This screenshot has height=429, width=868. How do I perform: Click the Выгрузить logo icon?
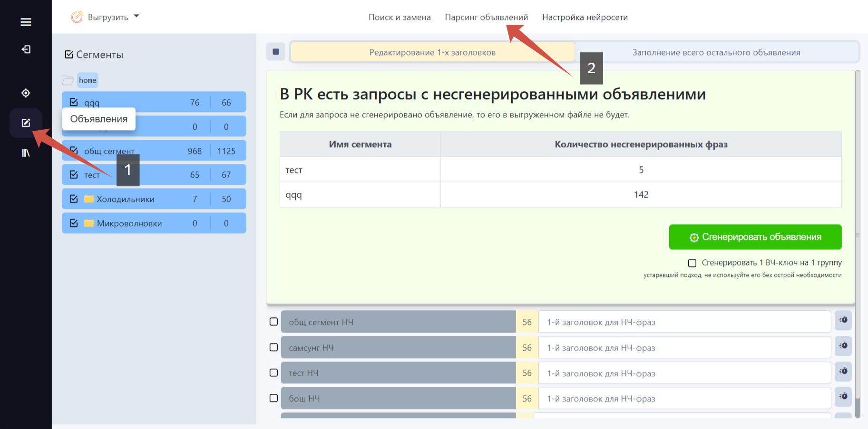point(77,18)
